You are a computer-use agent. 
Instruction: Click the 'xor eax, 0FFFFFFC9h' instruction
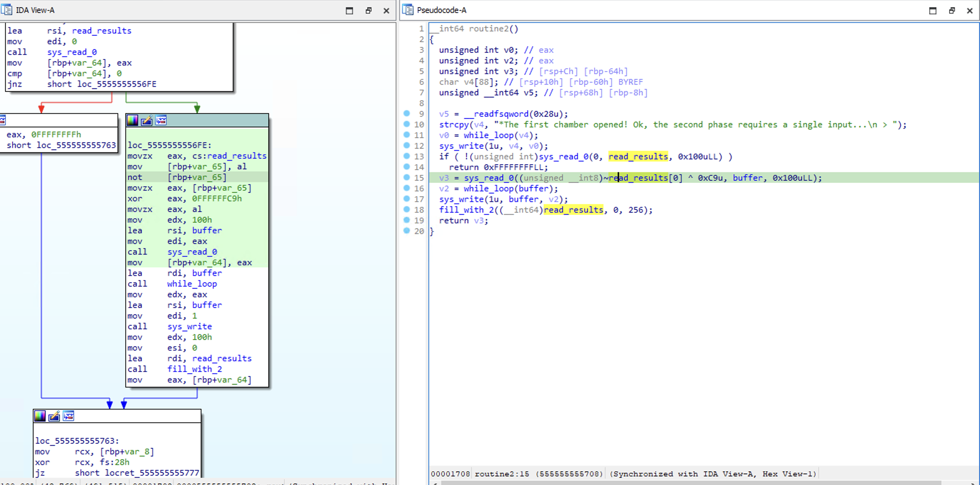tap(185, 198)
